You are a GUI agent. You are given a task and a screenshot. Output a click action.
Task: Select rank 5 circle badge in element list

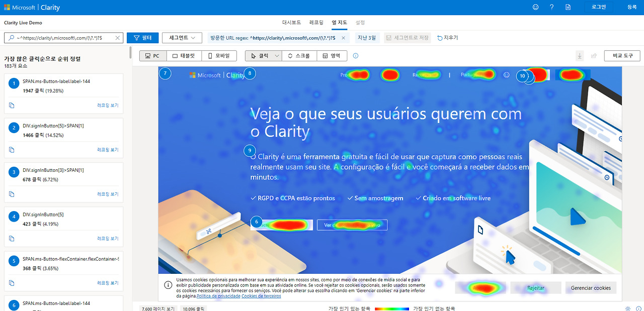15,261
